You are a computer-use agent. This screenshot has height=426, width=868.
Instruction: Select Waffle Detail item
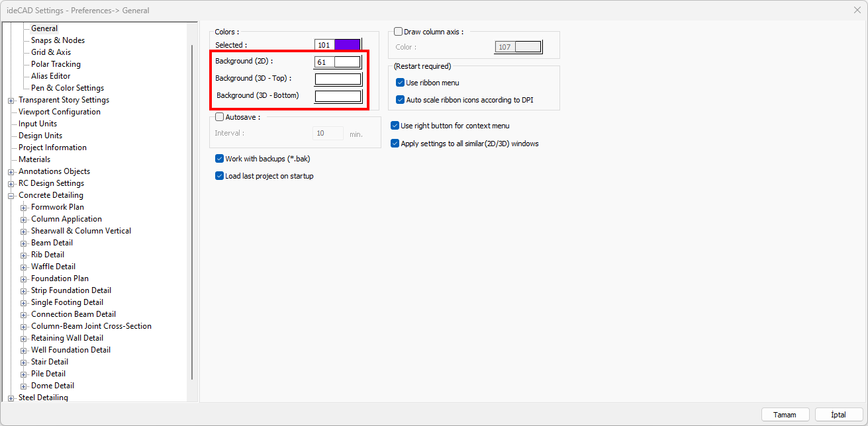click(x=53, y=267)
